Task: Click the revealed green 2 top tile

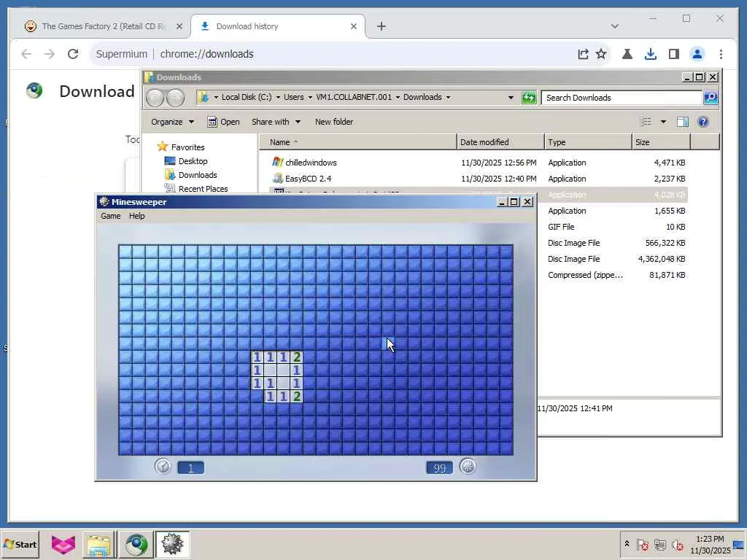Action: pyautogui.click(x=297, y=357)
